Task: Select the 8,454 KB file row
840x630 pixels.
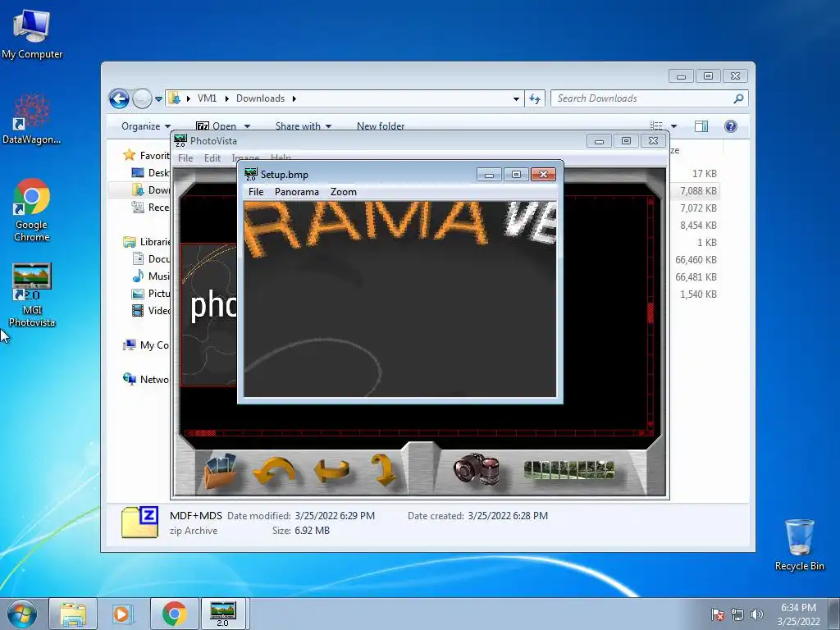Action: [696, 226]
